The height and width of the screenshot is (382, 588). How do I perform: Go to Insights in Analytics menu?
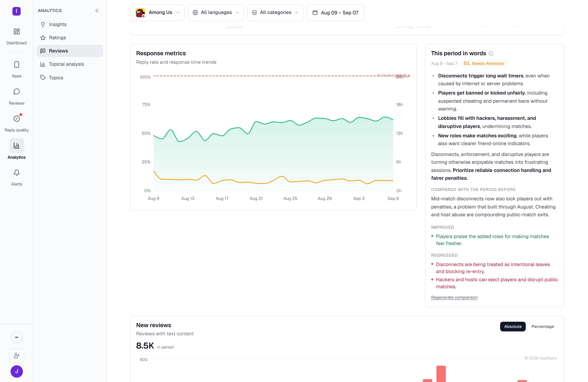tap(70, 25)
